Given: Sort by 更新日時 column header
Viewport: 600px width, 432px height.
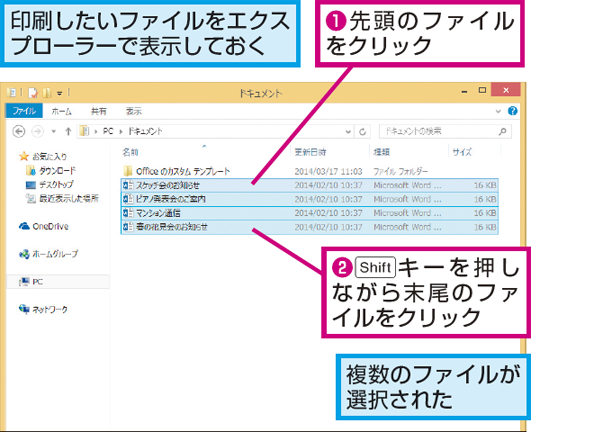Looking at the screenshot, I should [x=310, y=152].
